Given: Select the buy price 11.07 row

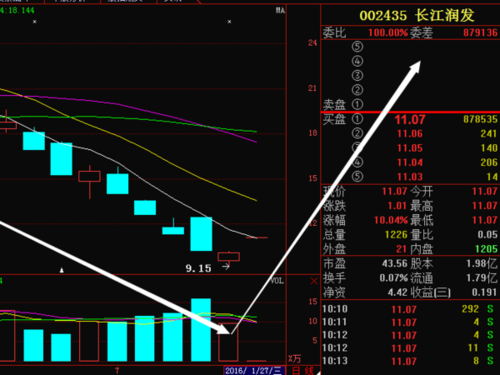Looking at the screenshot, I should tap(410, 119).
